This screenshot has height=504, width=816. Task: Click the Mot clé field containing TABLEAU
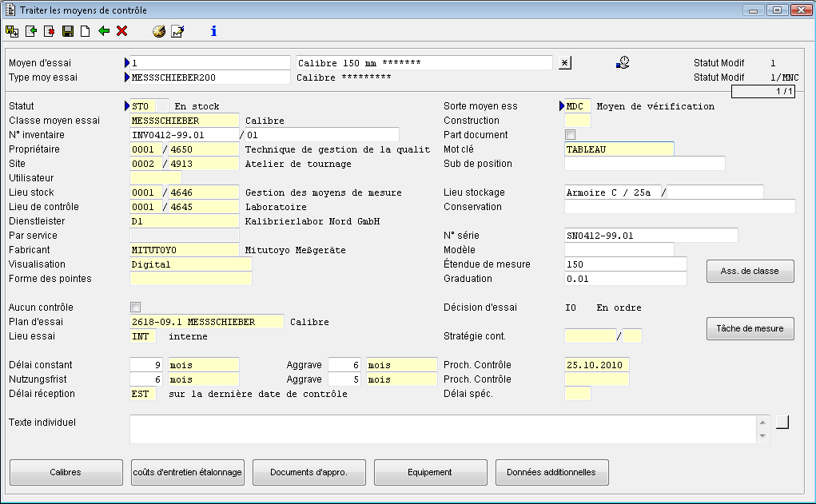click(x=619, y=149)
